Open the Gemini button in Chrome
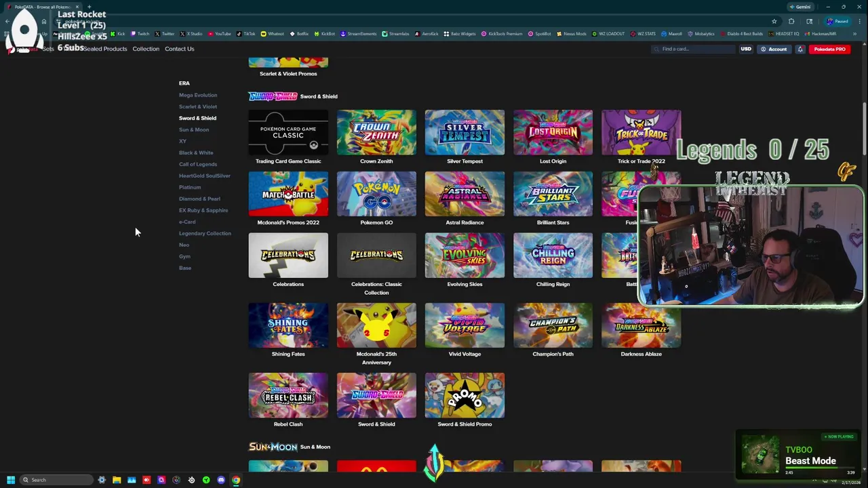Image resolution: width=868 pixels, height=488 pixels. [x=800, y=7]
